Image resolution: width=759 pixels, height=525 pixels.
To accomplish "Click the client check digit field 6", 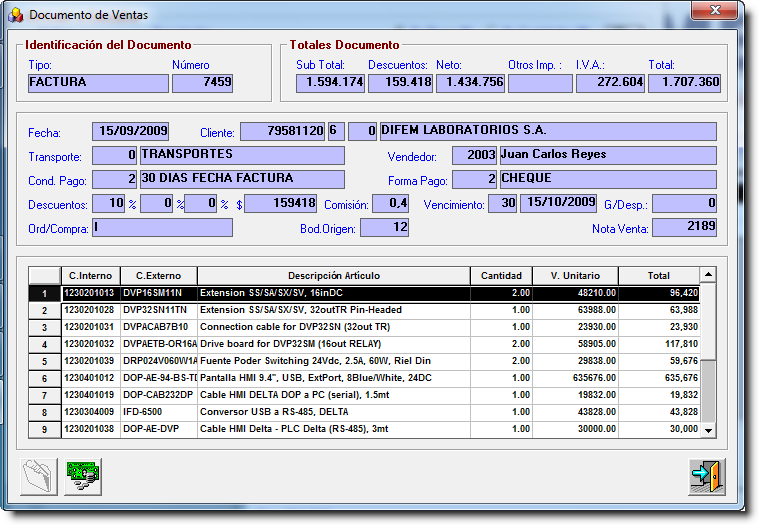I will [336, 131].
